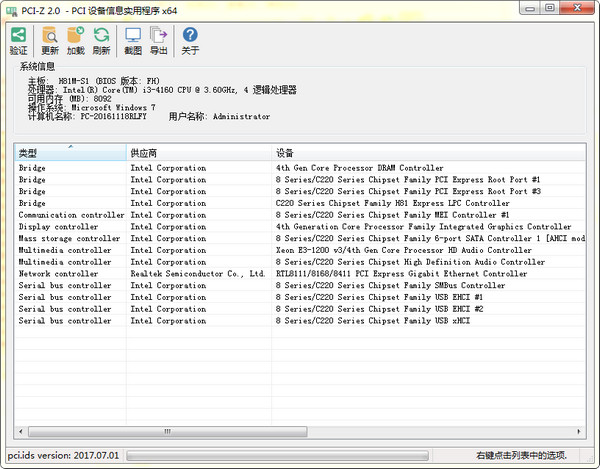Select the Communication controller type cell
The image size is (600, 469).
point(72,215)
